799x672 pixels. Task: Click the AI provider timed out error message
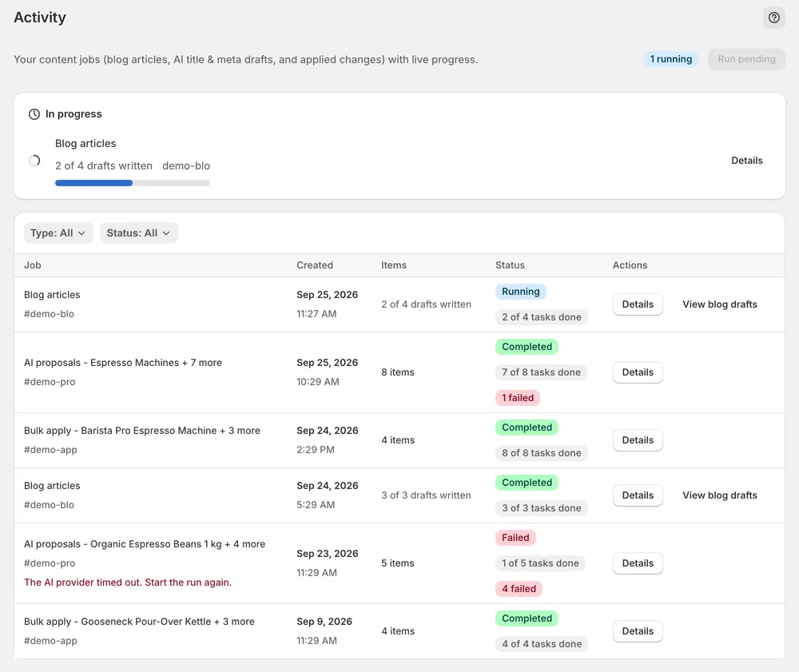pyautogui.click(x=128, y=583)
